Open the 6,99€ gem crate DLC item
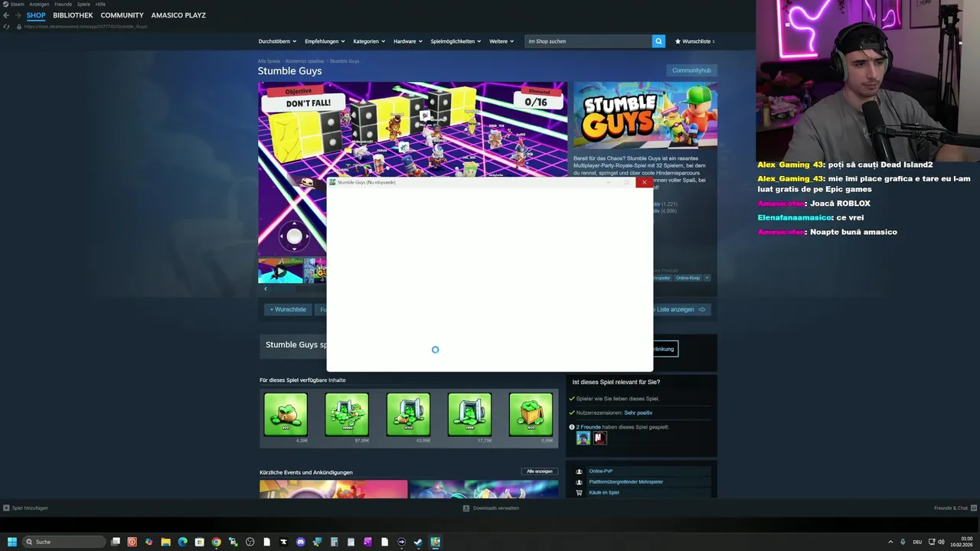The image size is (980, 551). pos(531,414)
